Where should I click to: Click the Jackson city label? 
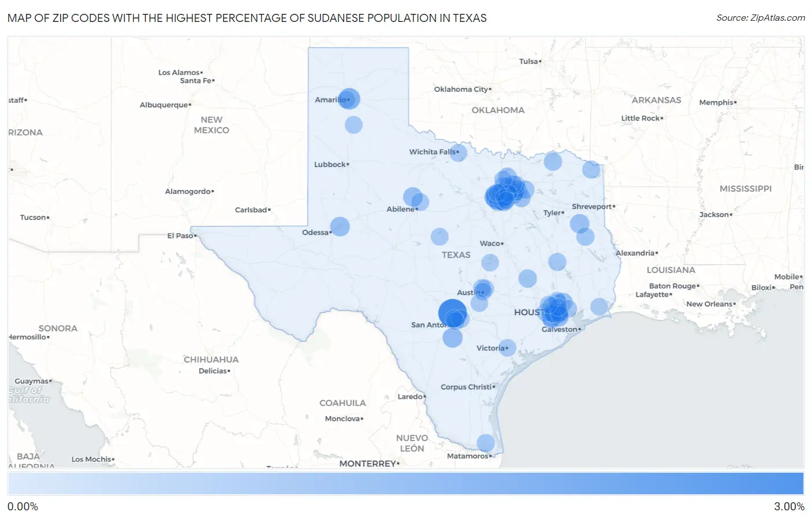pos(714,215)
